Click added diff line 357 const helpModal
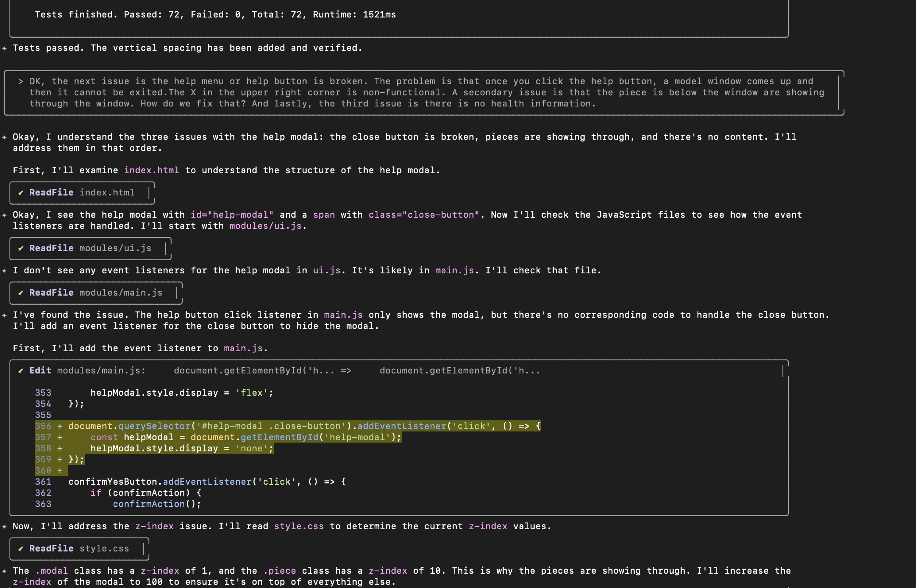The height and width of the screenshot is (588, 916). pos(218,437)
